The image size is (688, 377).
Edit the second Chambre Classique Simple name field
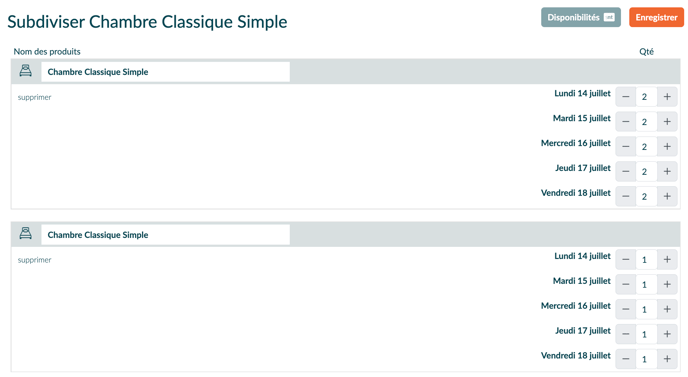[165, 235]
